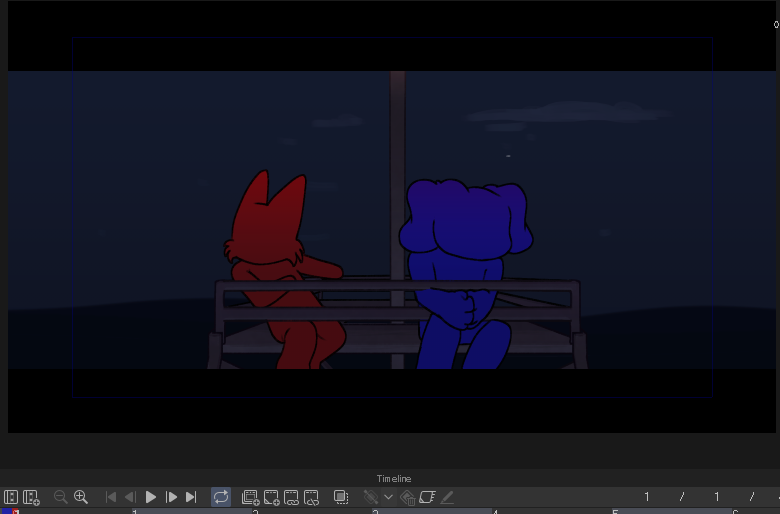
Task: Click the New timeline icon
Action: coord(31,497)
